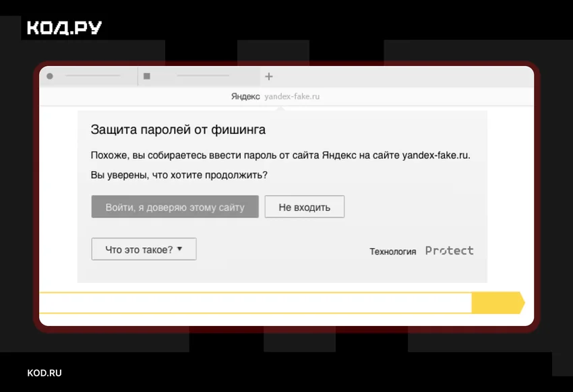Click the Protect technology logo
This screenshot has height=392, width=573.
pyautogui.click(x=449, y=251)
